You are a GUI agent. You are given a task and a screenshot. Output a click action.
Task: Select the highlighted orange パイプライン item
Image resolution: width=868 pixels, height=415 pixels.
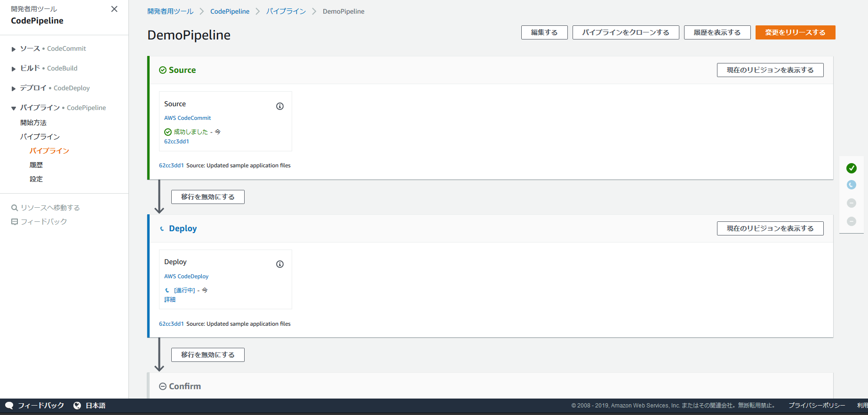[49, 151]
